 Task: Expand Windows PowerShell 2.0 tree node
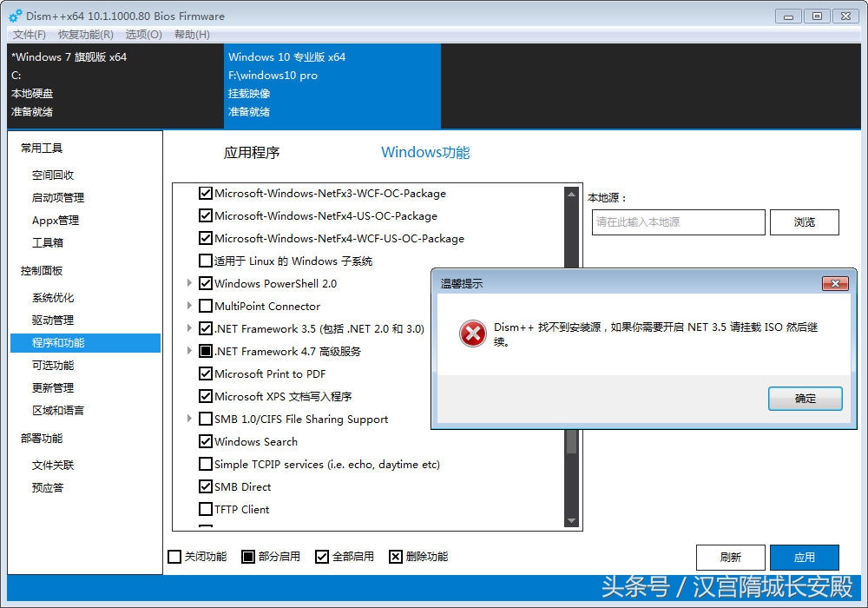click(x=189, y=283)
